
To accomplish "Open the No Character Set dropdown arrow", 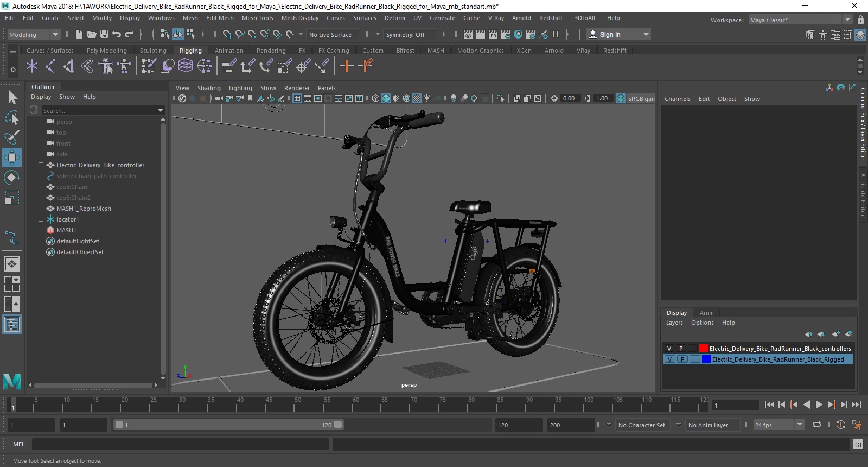I will point(609,425).
